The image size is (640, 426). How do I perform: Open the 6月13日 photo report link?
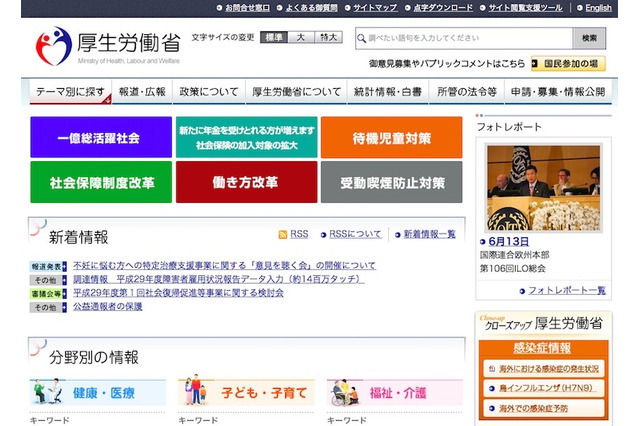[x=509, y=242]
